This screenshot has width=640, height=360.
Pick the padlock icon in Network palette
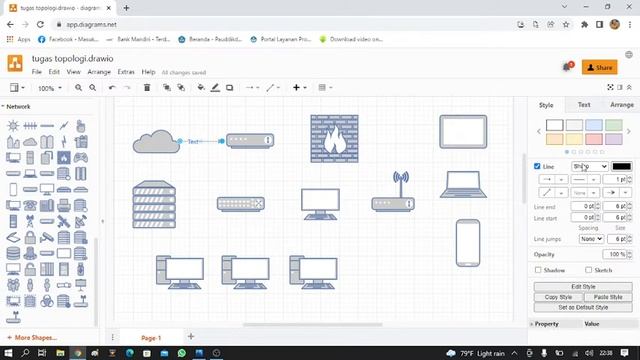click(x=30, y=237)
